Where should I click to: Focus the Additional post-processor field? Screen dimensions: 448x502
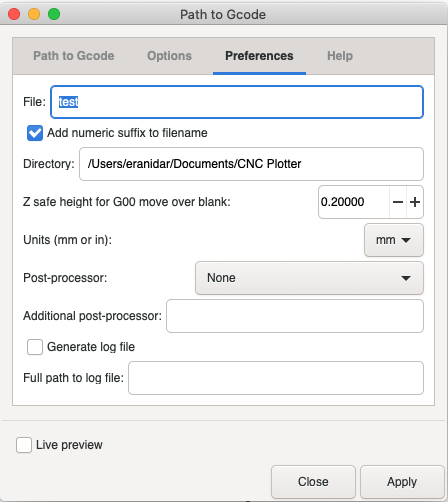click(295, 316)
